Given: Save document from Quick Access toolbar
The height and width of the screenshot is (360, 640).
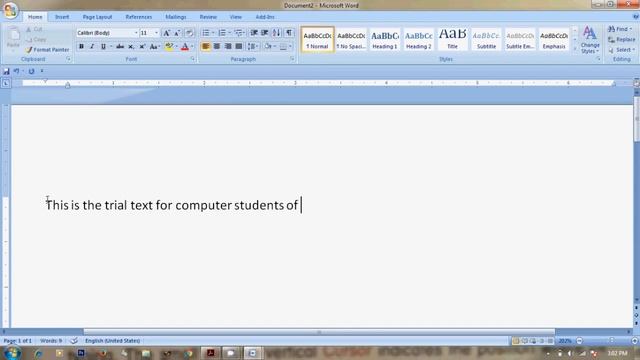Looking at the screenshot, I should pos(6,71).
